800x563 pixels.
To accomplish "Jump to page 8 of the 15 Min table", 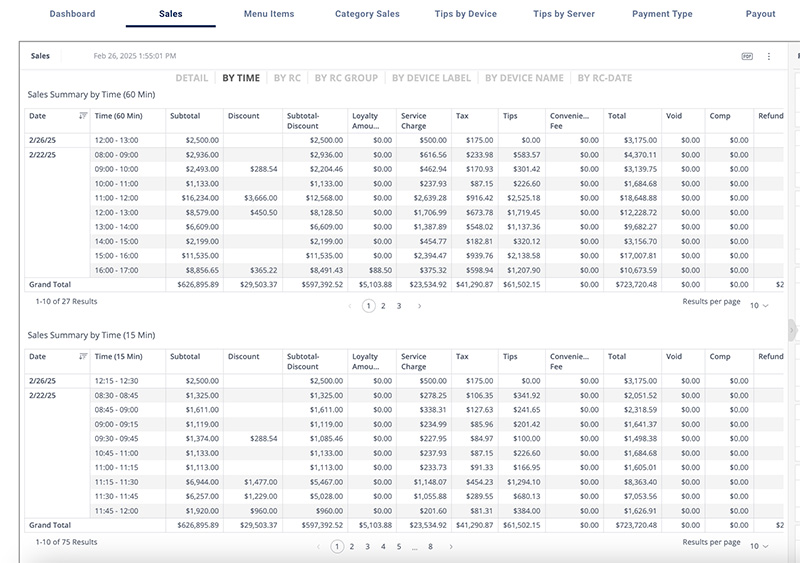I will click(431, 547).
